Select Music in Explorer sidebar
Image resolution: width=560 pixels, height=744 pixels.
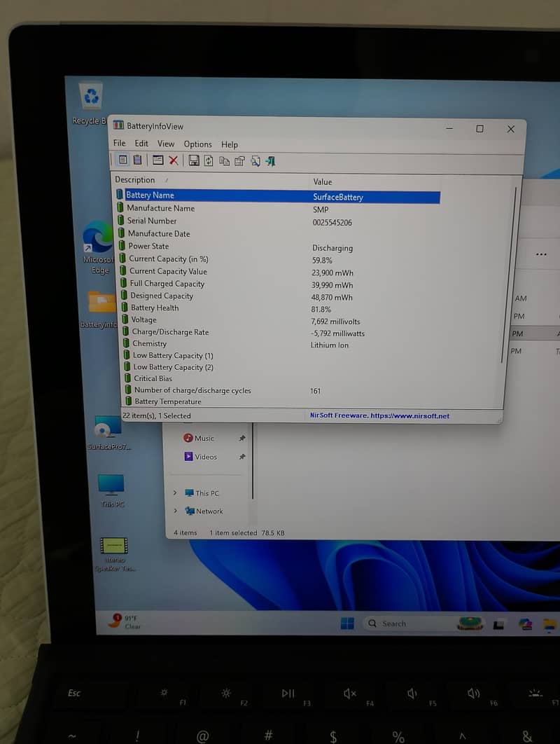pyautogui.click(x=199, y=438)
